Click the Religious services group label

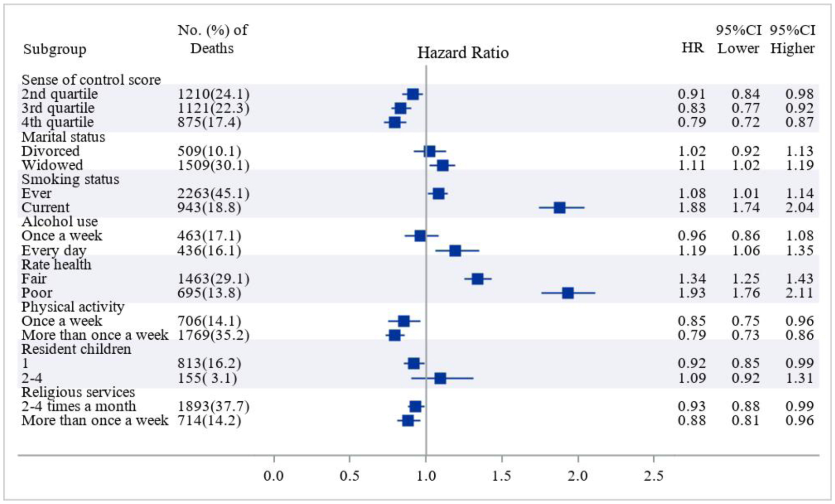click(78, 392)
